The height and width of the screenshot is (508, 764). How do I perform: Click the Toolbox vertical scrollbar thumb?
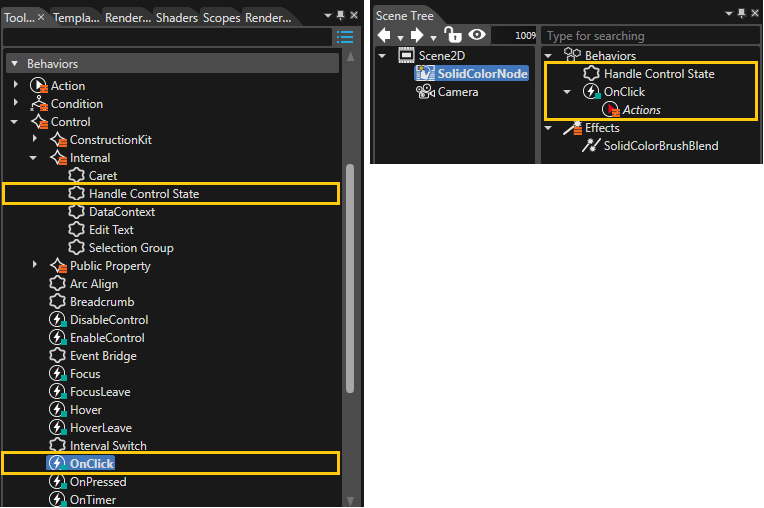pos(350,279)
